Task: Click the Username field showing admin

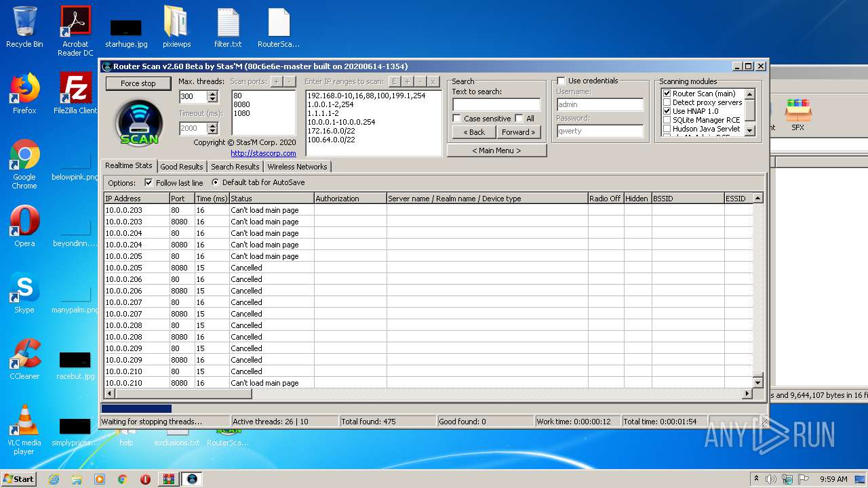Action: coord(599,105)
